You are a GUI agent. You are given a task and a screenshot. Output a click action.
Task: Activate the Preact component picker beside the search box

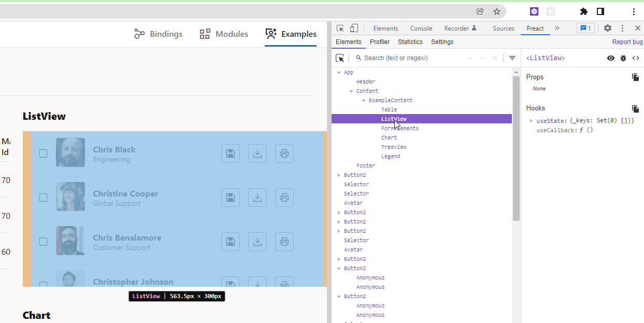pyautogui.click(x=340, y=58)
